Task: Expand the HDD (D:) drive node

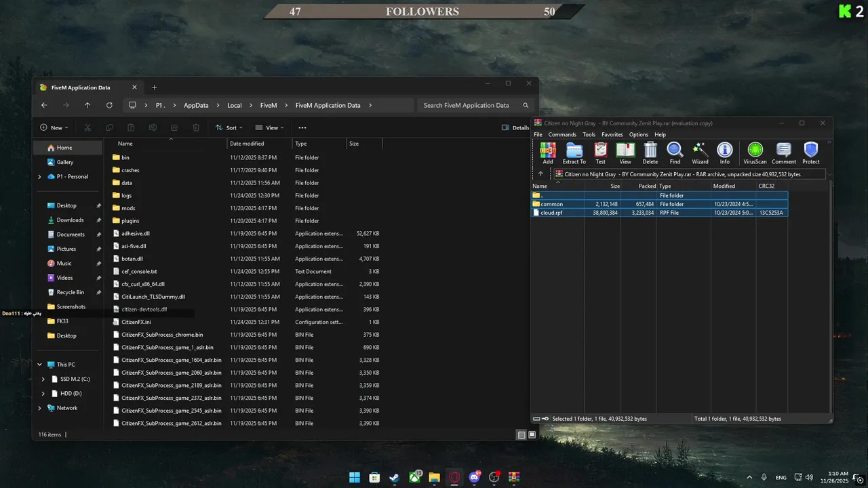Action: (x=43, y=393)
